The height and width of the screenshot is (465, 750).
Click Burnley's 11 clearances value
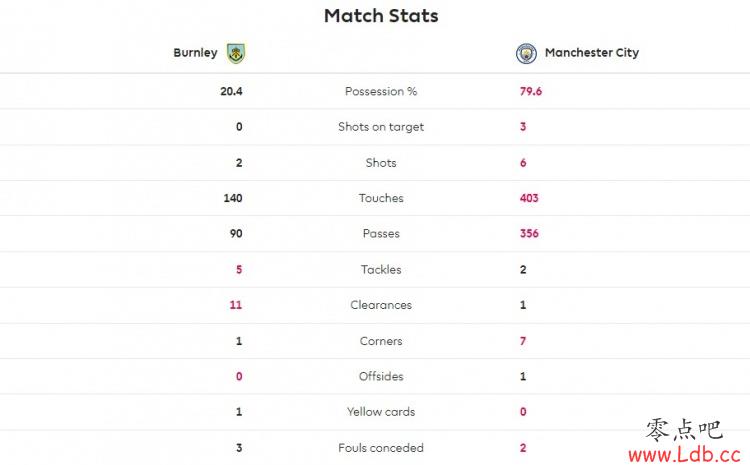coord(236,305)
